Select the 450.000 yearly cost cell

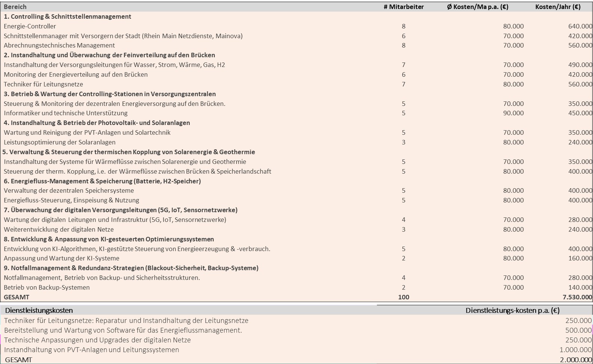coord(580,113)
